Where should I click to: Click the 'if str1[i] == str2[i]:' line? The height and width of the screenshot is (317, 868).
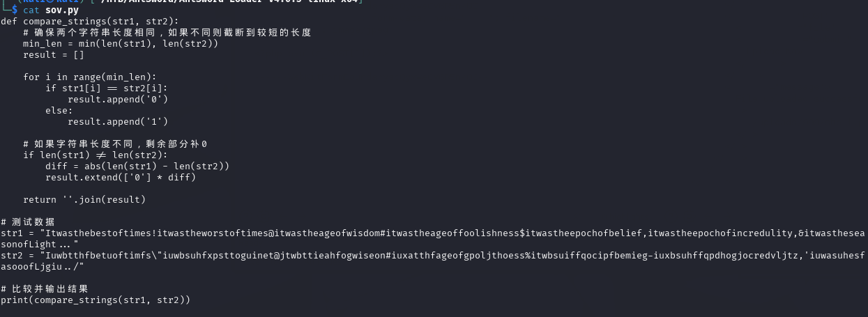click(107, 88)
